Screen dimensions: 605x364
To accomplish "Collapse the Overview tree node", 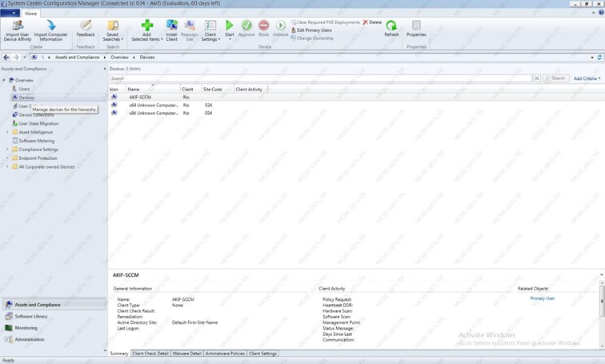I will click(x=4, y=80).
